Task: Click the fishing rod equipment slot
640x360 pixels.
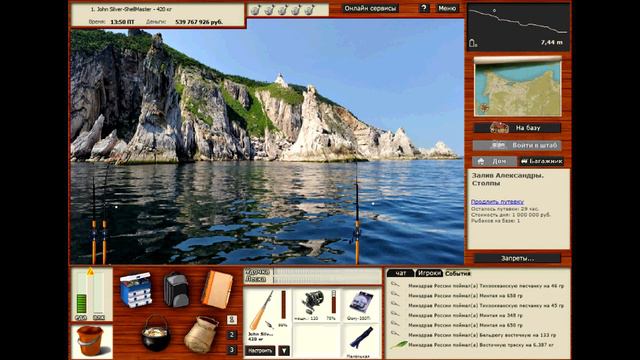Action: tap(261, 310)
